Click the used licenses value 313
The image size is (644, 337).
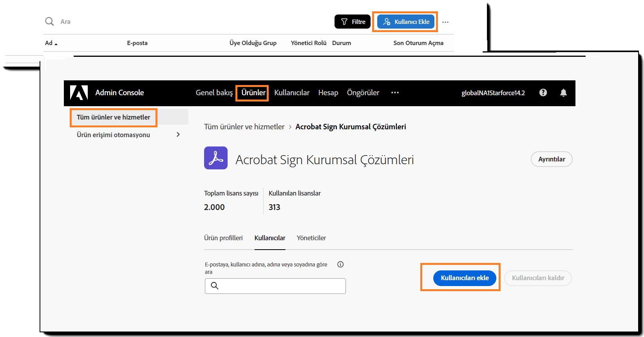pyautogui.click(x=274, y=207)
